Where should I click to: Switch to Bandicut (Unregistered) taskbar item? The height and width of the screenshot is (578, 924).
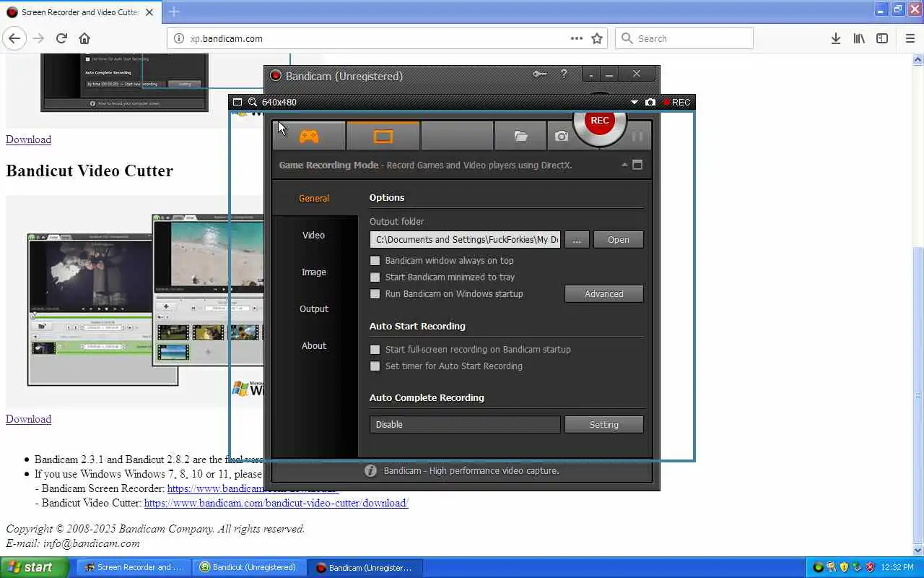[x=249, y=567]
